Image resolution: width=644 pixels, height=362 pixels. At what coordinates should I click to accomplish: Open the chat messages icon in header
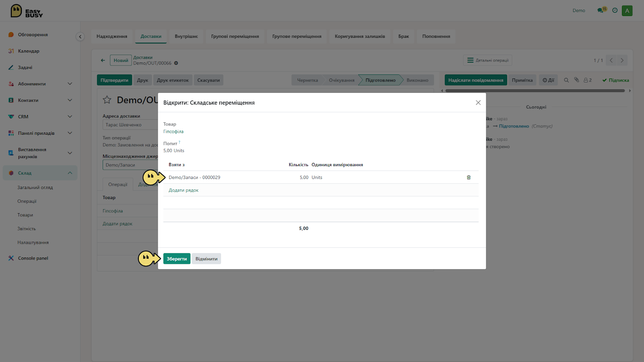pos(601,10)
